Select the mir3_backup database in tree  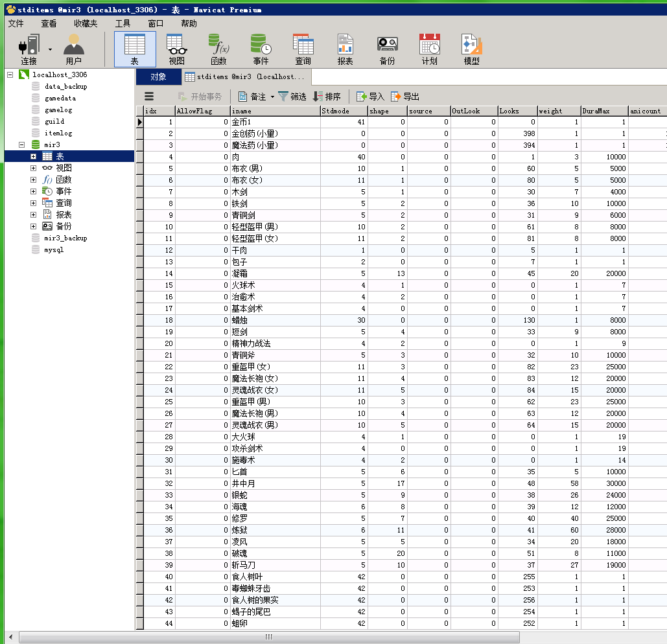tap(65, 238)
